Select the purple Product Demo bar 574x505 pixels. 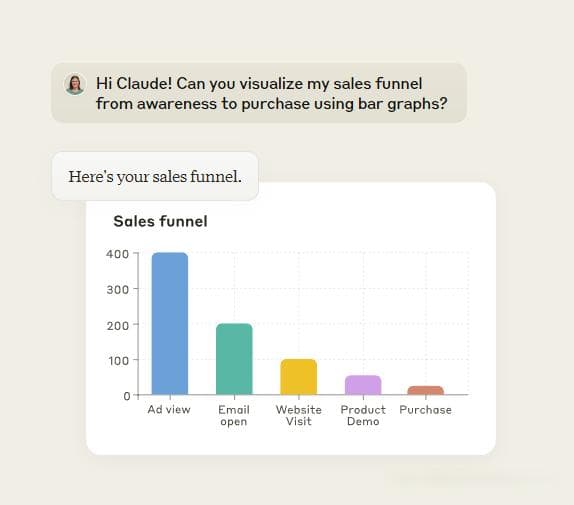pos(363,385)
